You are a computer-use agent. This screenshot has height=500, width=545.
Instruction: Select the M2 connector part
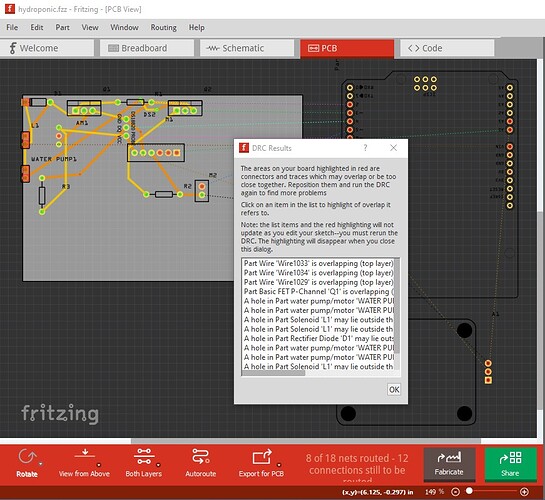[x=202, y=191]
